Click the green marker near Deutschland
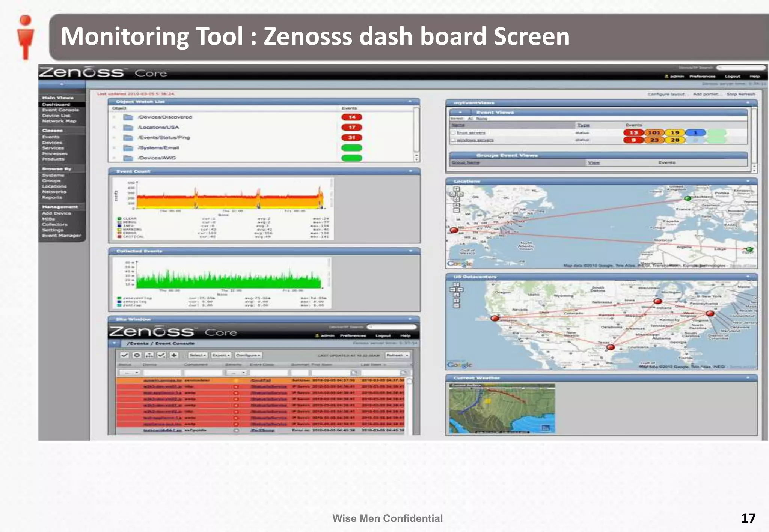The image size is (769, 532). 688,198
